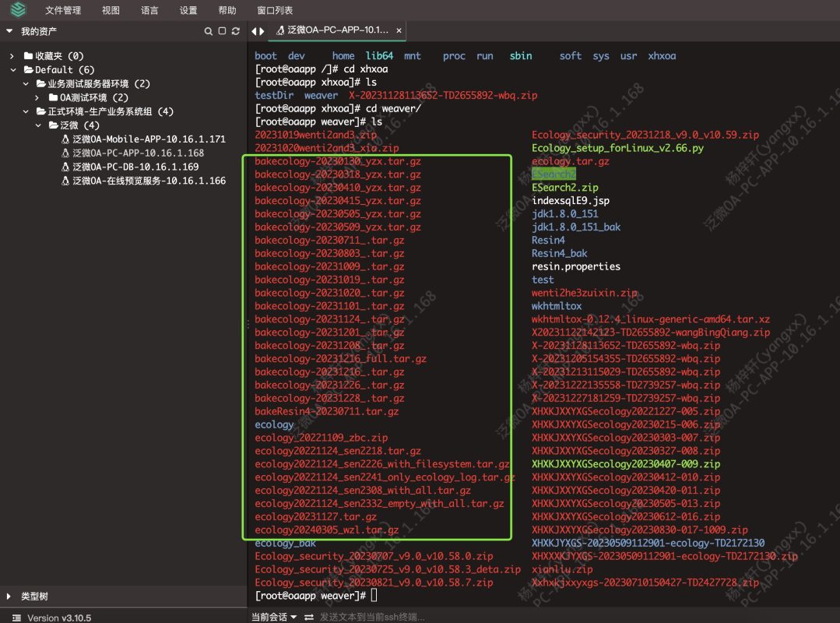The image size is (840, 623).
Task: Open the 窗口列表 menu
Action: [x=275, y=10]
